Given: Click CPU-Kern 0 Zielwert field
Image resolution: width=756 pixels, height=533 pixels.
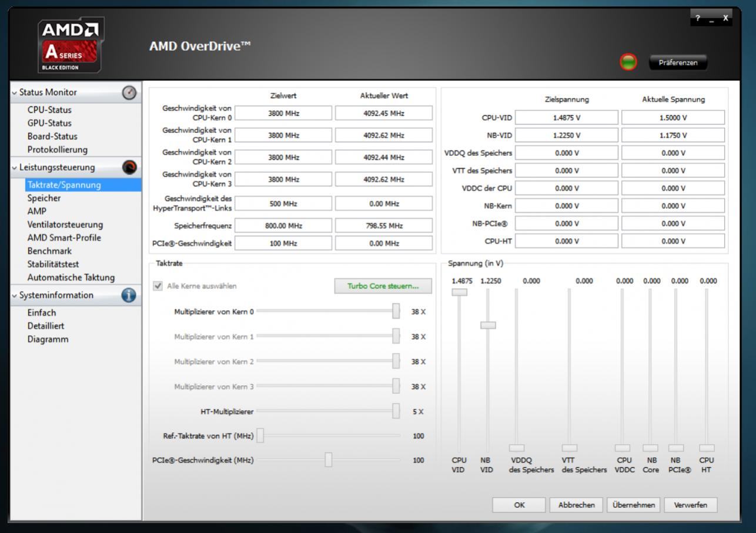Looking at the screenshot, I should pos(283,113).
